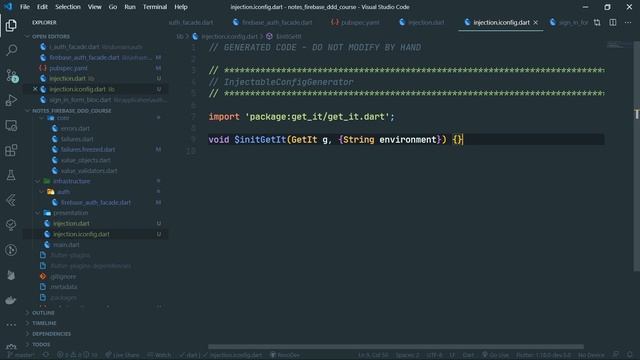
Task: Open the editor More Actions ellipsis
Action: [628, 22]
